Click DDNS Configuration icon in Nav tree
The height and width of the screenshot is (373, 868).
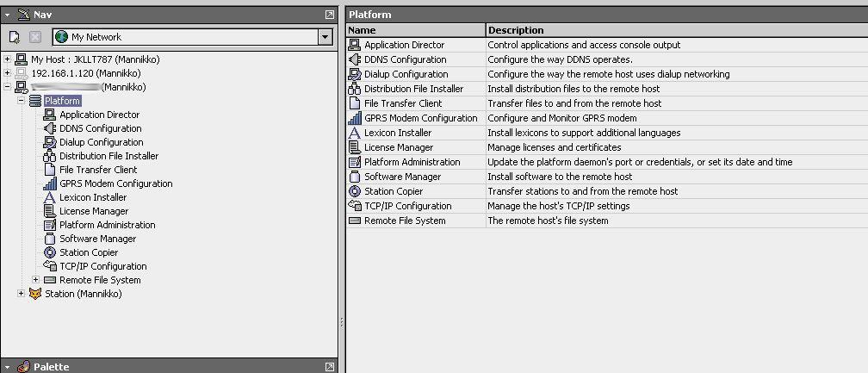pos(49,128)
